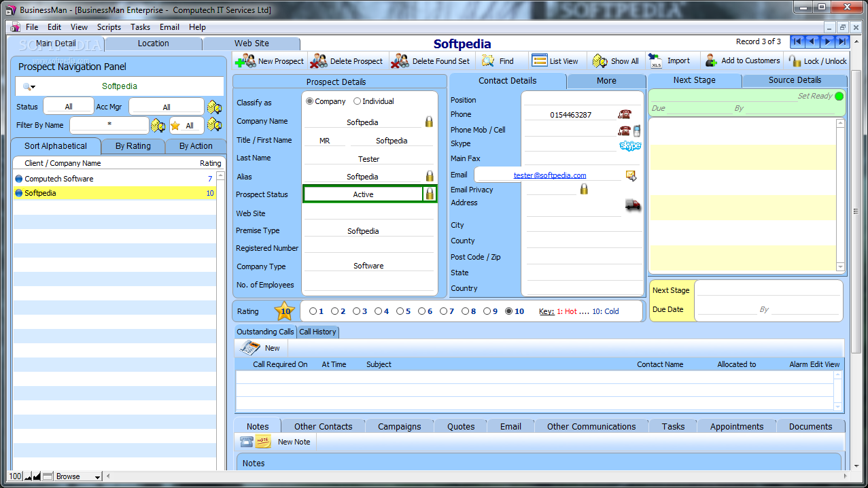Open the Tasks menu
Screen dimensions: 868x488
140,27
